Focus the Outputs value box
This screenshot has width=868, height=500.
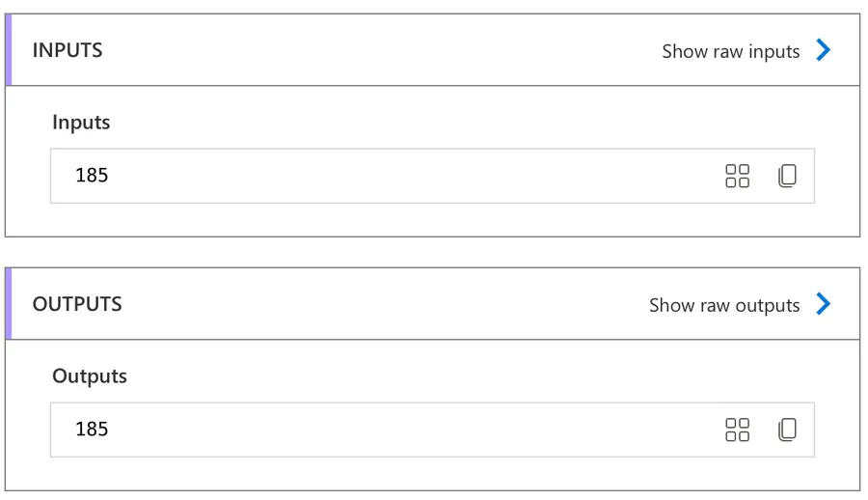(386, 430)
